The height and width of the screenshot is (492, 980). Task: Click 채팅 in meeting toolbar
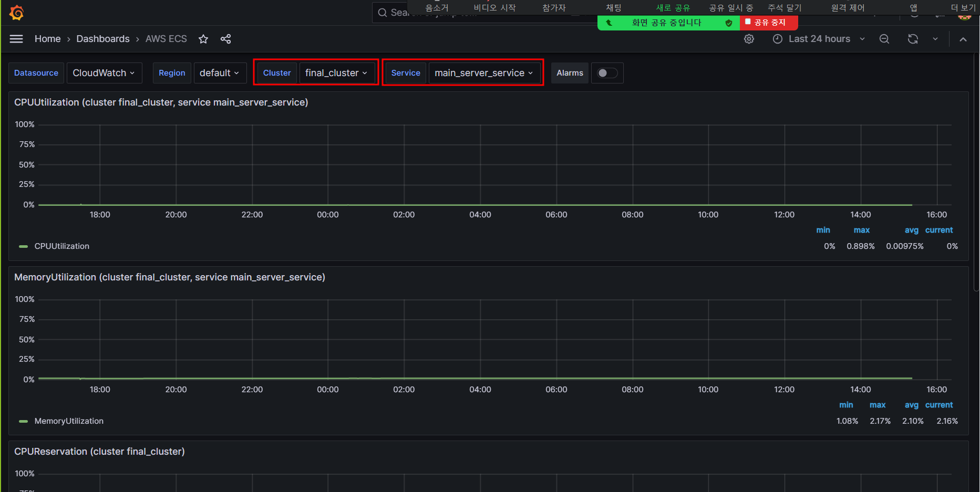(x=613, y=8)
